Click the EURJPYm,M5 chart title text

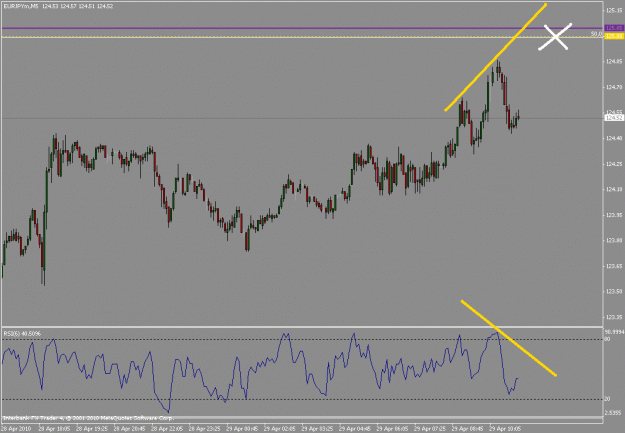tap(21, 6)
